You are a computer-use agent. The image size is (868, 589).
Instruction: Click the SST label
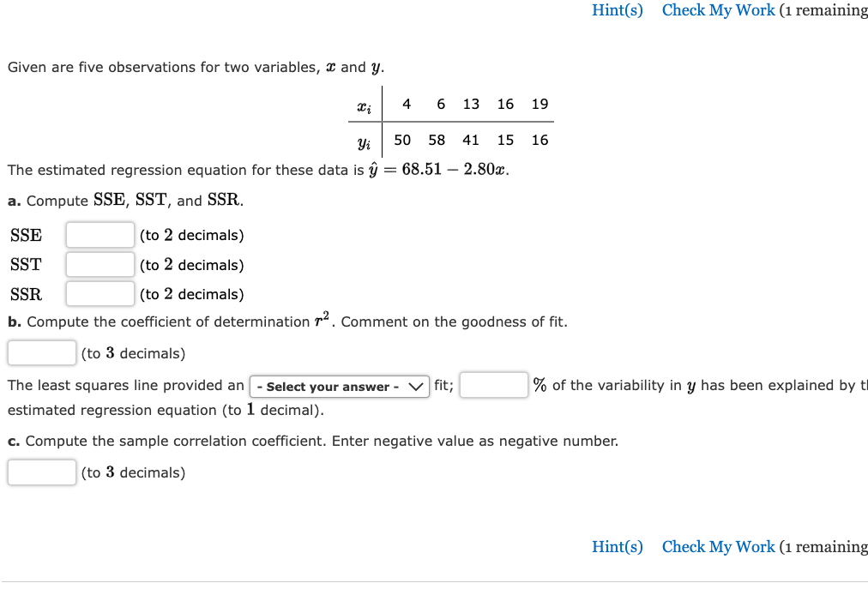25,264
